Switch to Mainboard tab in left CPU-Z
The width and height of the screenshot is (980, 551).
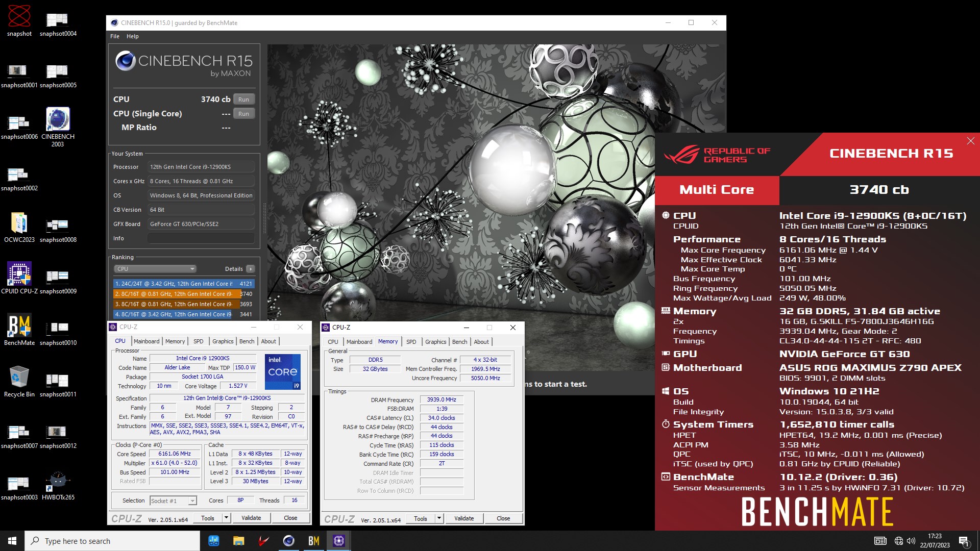146,341
